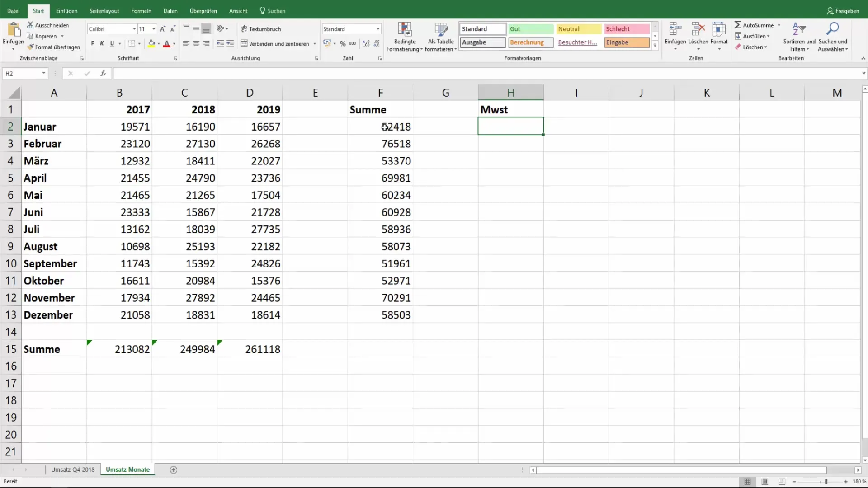
Task: Delete cells via Zellen Löschen
Action: pos(698,37)
